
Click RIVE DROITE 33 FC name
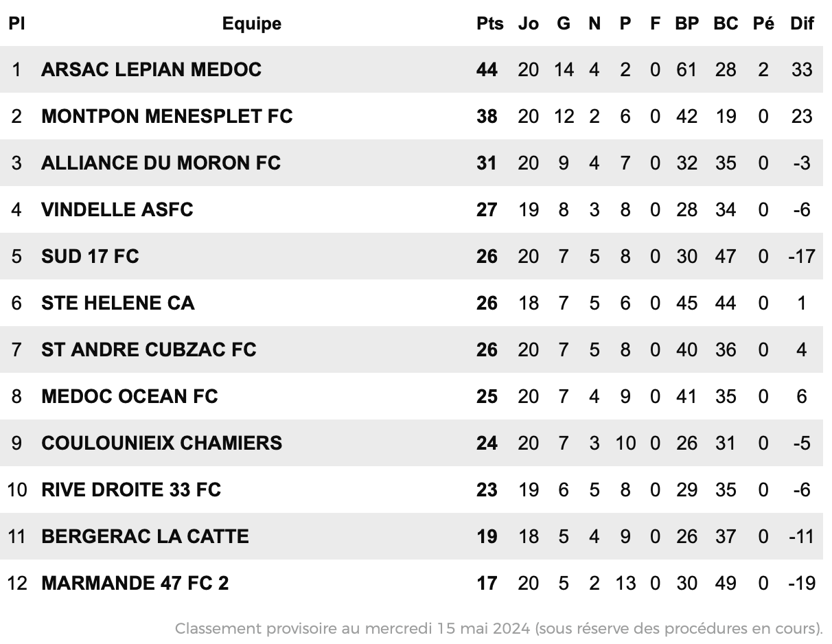point(131,490)
